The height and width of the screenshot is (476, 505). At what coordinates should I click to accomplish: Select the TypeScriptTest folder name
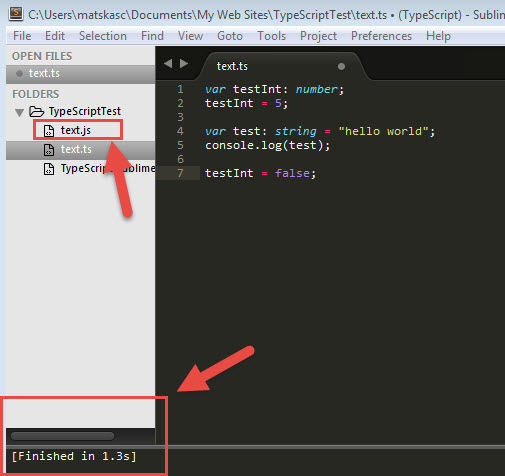click(x=85, y=111)
